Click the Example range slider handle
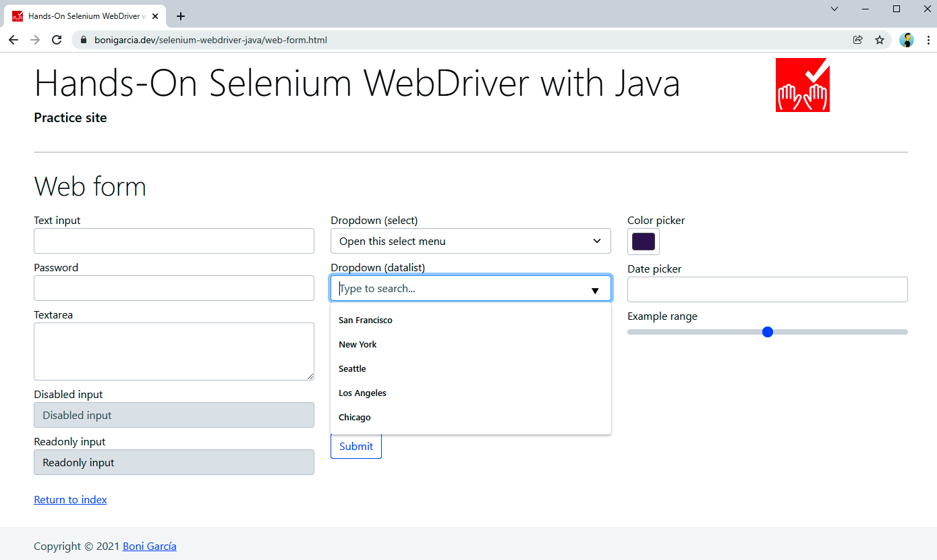Image resolution: width=937 pixels, height=560 pixels. click(767, 332)
